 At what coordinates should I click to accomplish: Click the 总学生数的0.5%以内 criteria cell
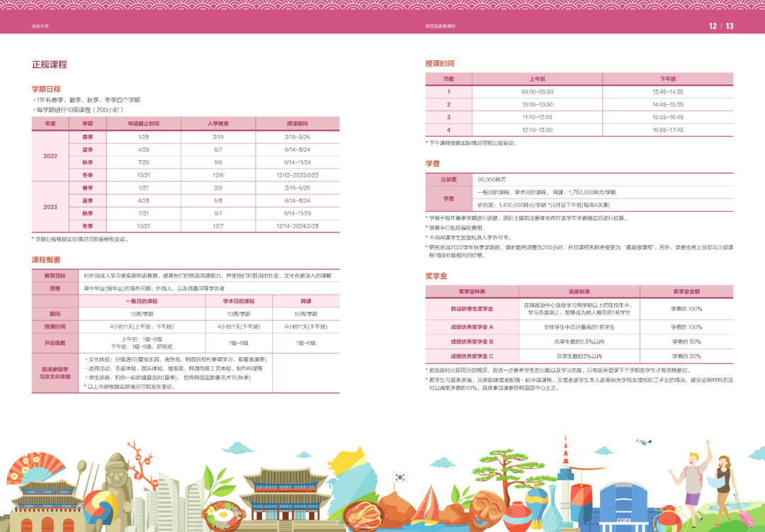click(579, 341)
